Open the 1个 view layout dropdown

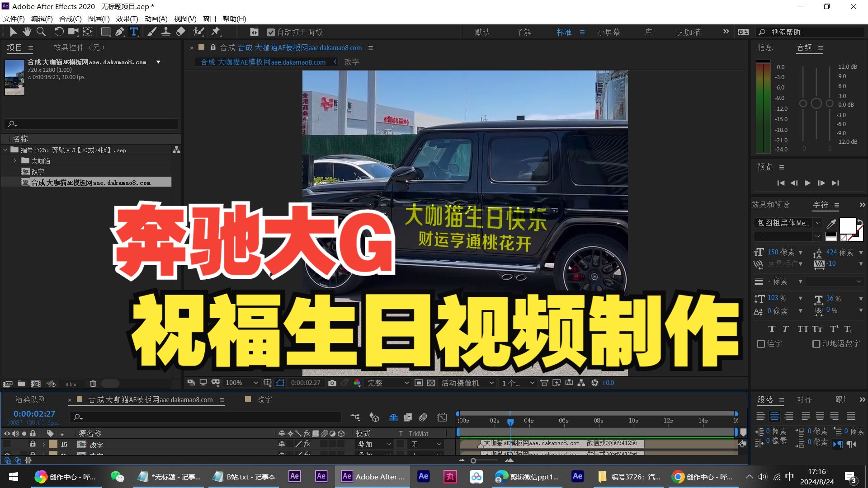pyautogui.click(x=518, y=383)
